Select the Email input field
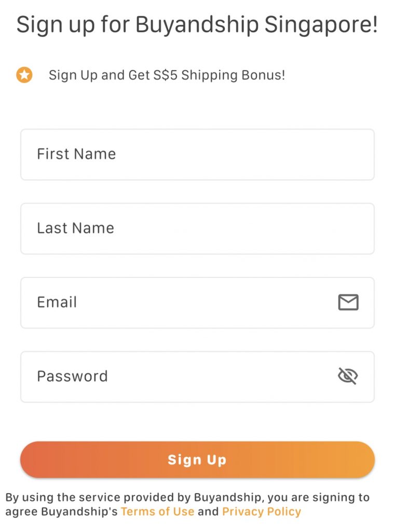395x532 pixels. pyautogui.click(x=197, y=303)
